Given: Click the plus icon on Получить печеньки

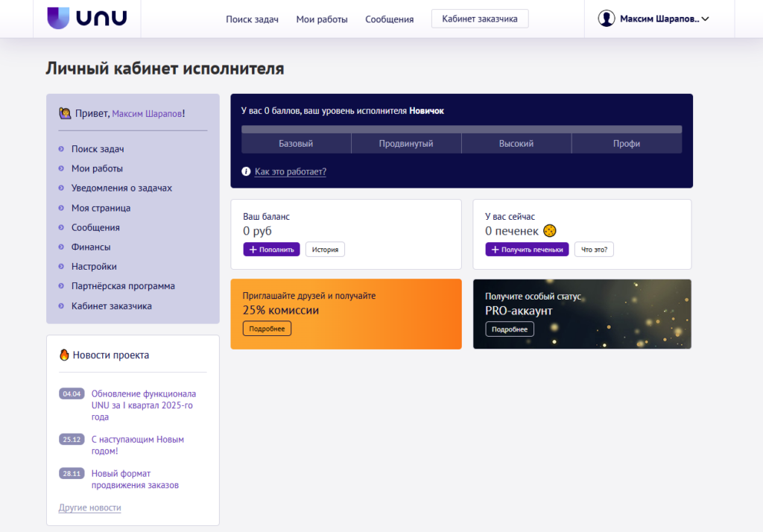Looking at the screenshot, I should pos(495,250).
